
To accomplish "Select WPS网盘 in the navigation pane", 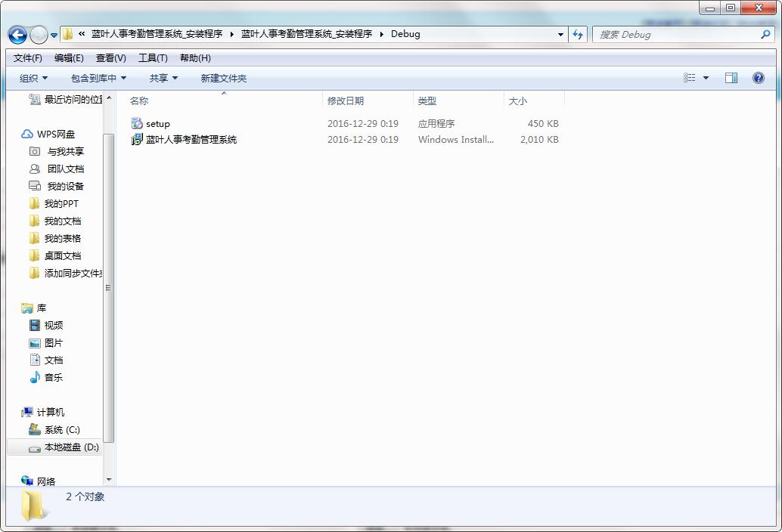I will tap(48, 134).
